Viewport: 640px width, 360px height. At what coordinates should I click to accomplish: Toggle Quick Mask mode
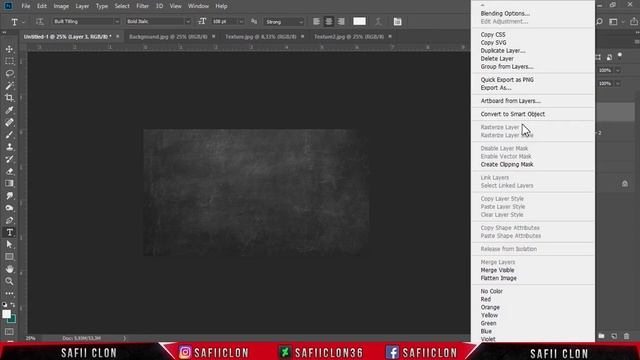pyautogui.click(x=9, y=332)
